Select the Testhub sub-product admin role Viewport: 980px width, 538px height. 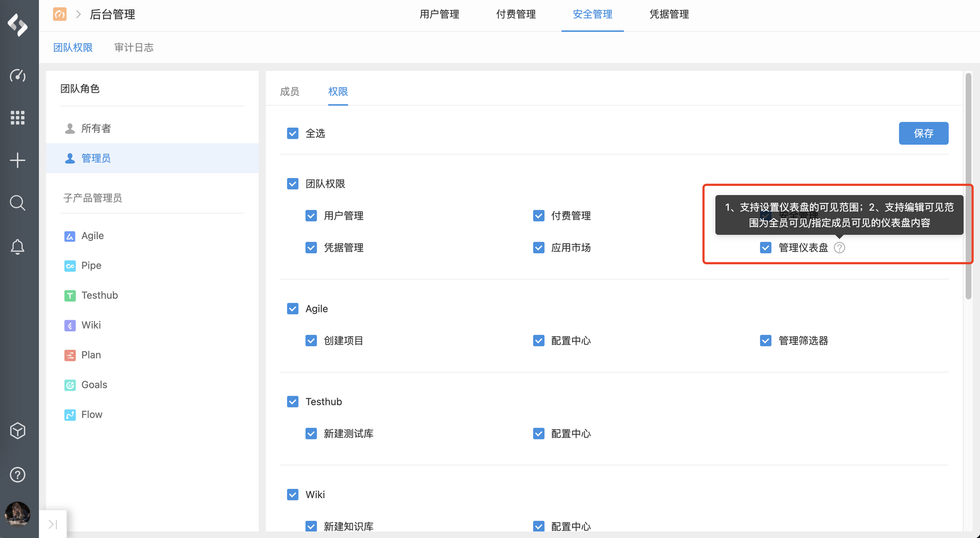(x=152, y=296)
